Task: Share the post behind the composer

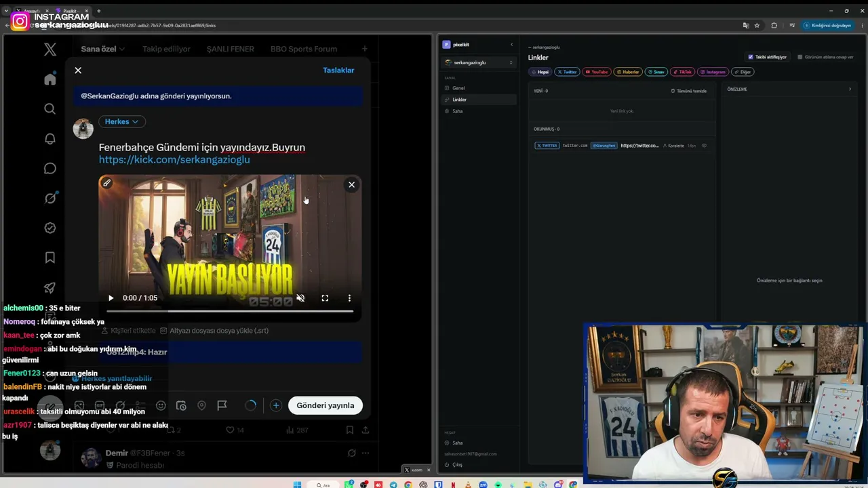Action: tap(366, 430)
